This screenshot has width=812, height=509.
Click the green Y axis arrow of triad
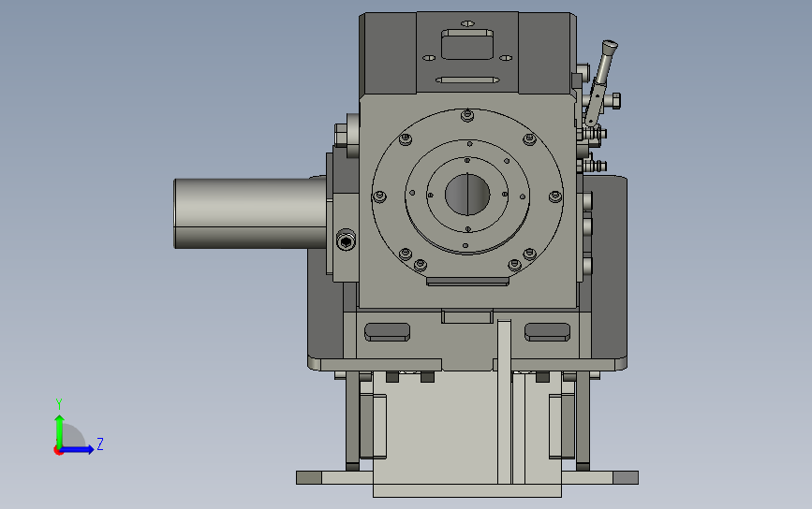click(x=60, y=431)
